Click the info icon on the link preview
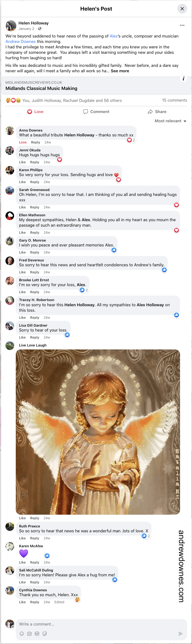The image size is (192, 644). [x=184, y=79]
